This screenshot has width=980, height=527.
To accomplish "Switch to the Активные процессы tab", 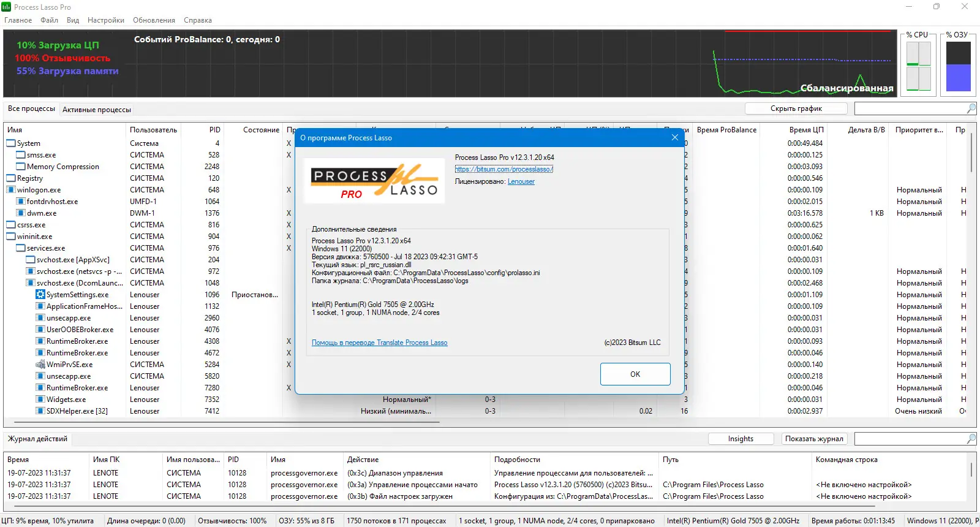I will 97,110.
